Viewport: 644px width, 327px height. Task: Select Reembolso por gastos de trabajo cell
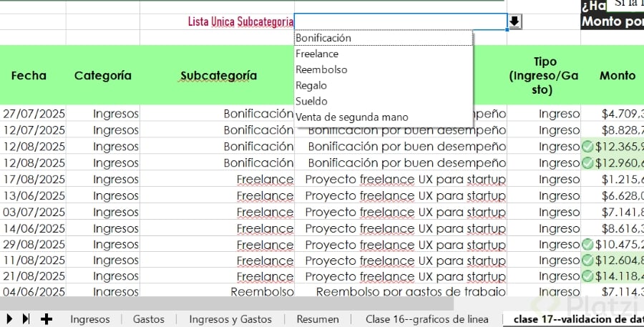401,291
